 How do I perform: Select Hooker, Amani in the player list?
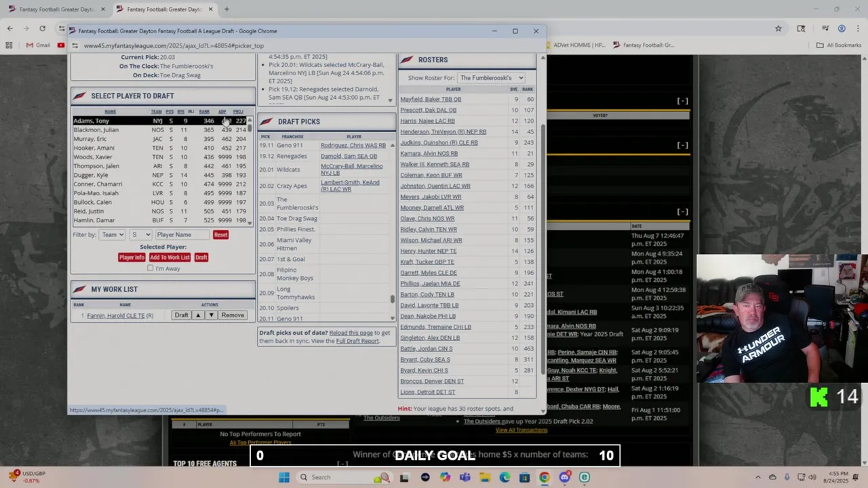tap(161, 148)
